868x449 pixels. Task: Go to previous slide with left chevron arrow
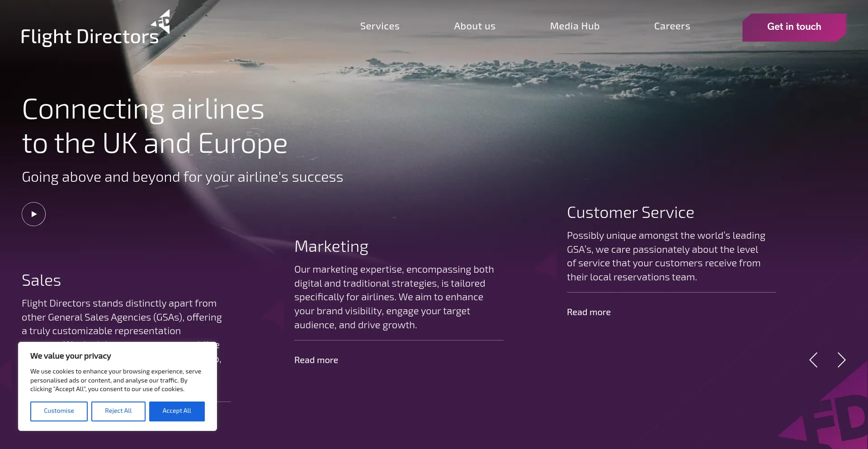pyautogui.click(x=813, y=360)
